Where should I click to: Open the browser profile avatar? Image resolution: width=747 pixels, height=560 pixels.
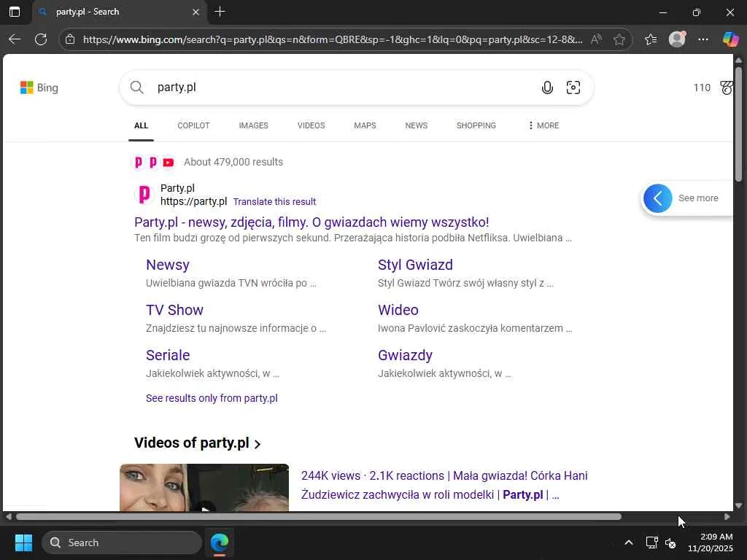[677, 39]
